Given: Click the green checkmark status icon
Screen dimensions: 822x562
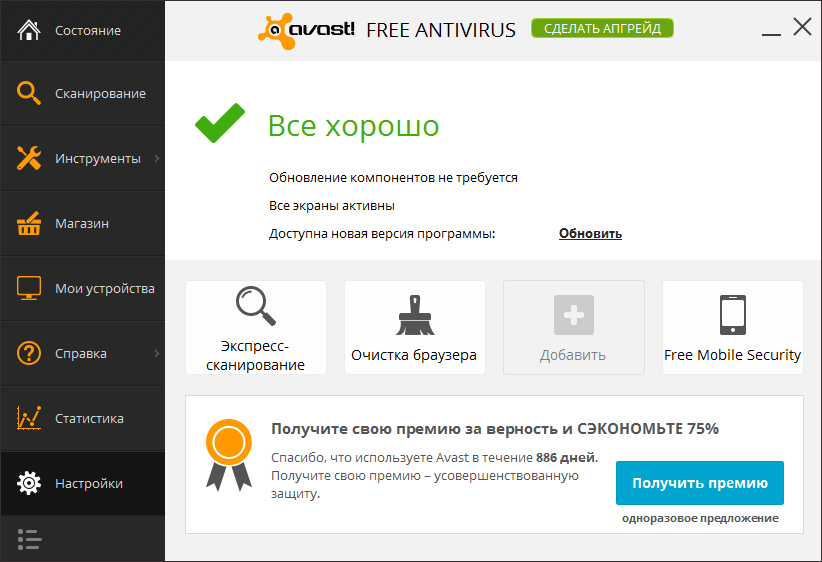Looking at the screenshot, I should pos(220,123).
